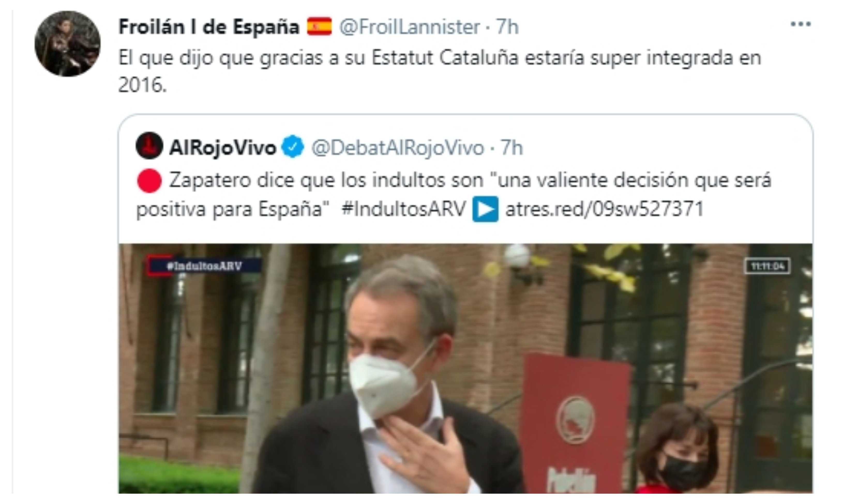The width and height of the screenshot is (844, 504).
Task: Open Froilán I de España profile picture
Action: click(67, 44)
